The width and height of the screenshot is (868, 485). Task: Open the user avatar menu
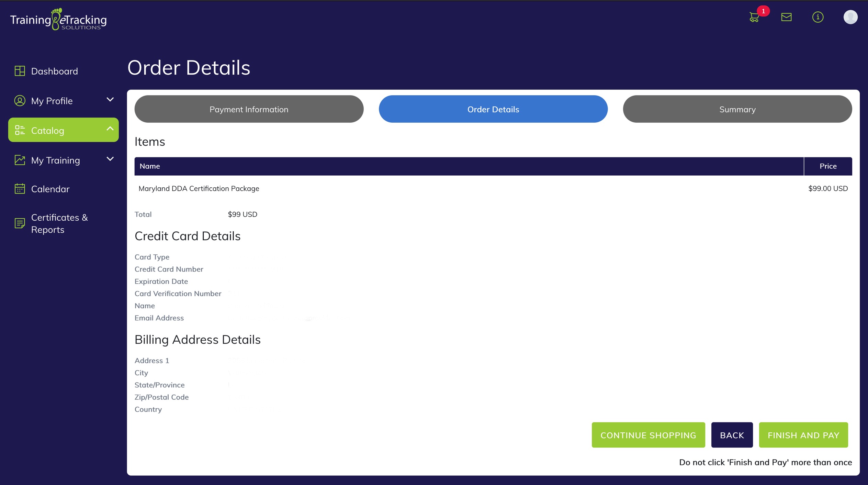[x=850, y=17]
